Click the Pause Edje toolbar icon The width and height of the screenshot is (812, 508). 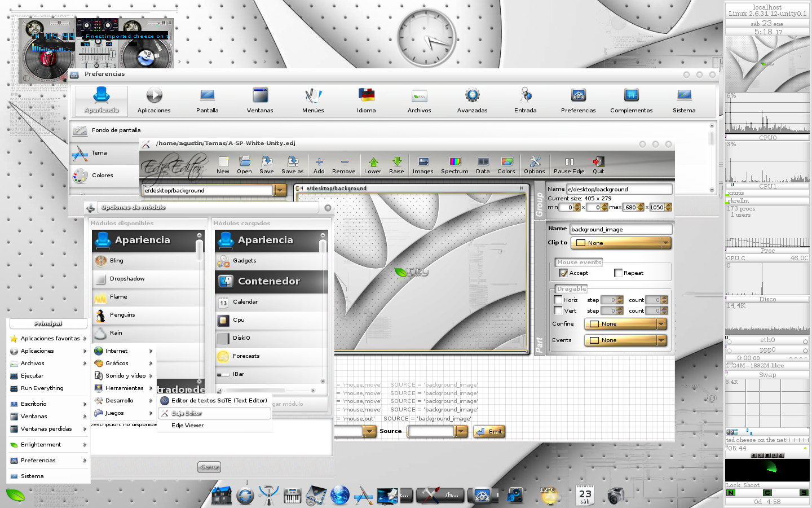click(568, 165)
